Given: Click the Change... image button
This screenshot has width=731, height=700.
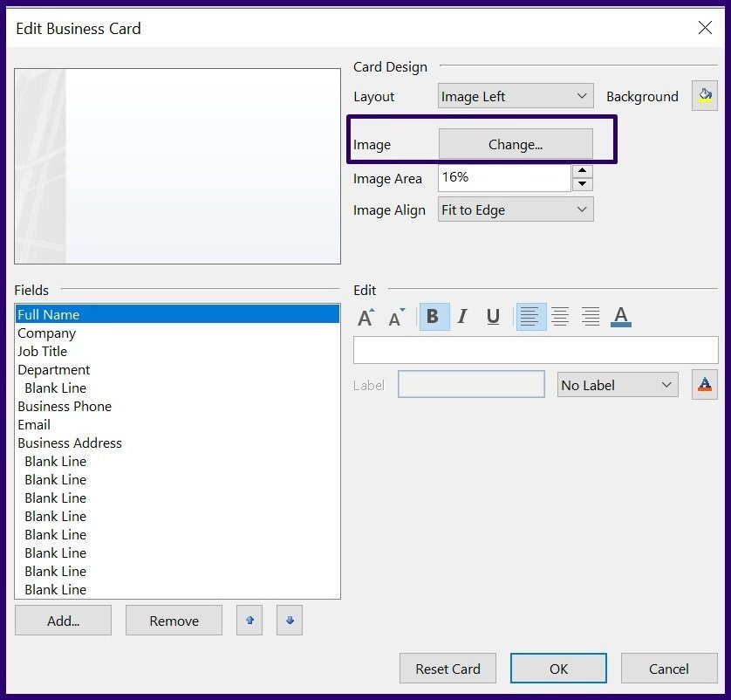Looking at the screenshot, I should tap(516, 144).
